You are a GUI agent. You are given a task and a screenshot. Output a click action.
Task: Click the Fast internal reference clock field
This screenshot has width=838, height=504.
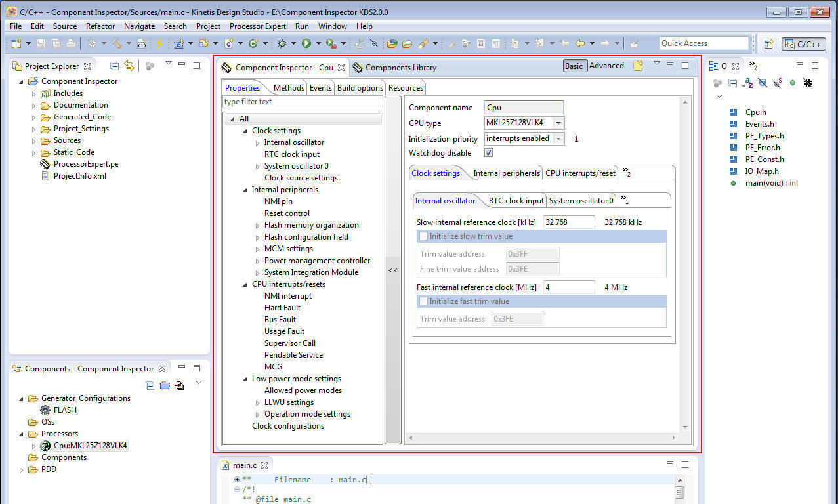click(x=569, y=287)
